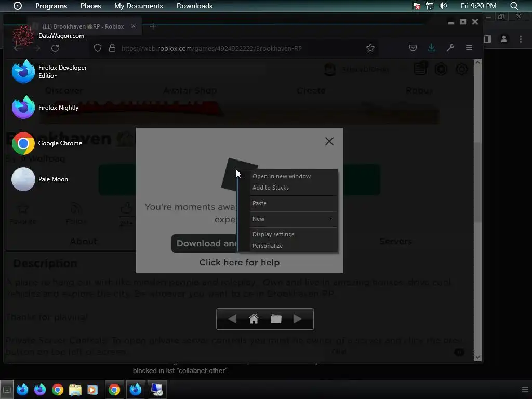Toggle Chrome side panel icon in background window

488,39
